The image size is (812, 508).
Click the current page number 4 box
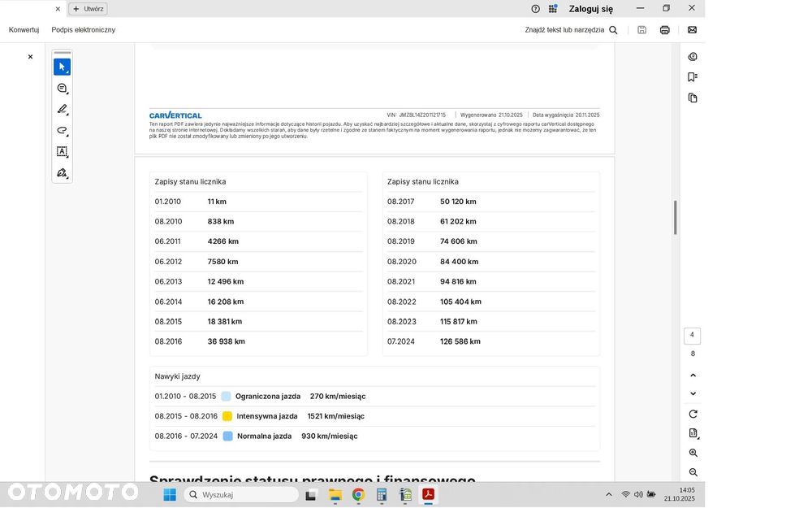point(692,336)
